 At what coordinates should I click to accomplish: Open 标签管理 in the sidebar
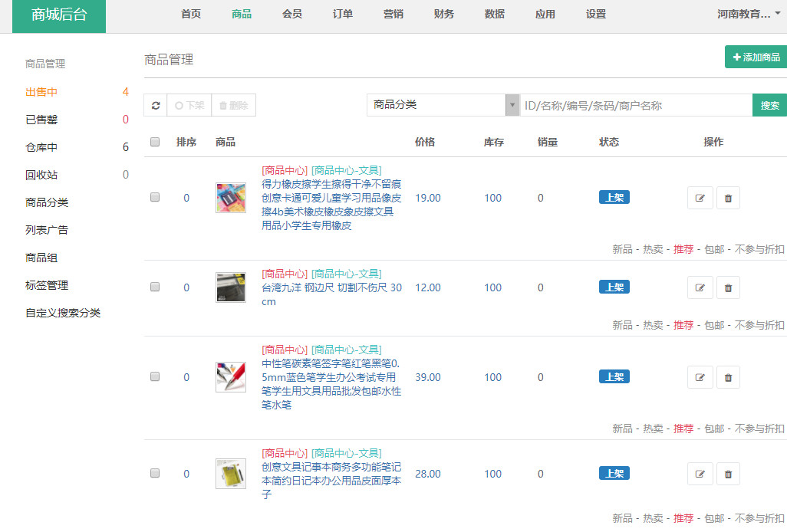tap(47, 285)
